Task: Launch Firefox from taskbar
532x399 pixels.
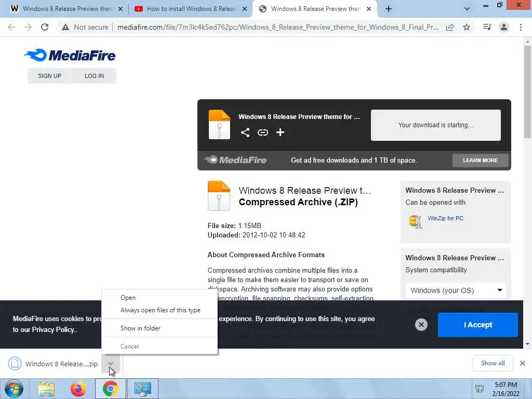Action: pos(78,389)
